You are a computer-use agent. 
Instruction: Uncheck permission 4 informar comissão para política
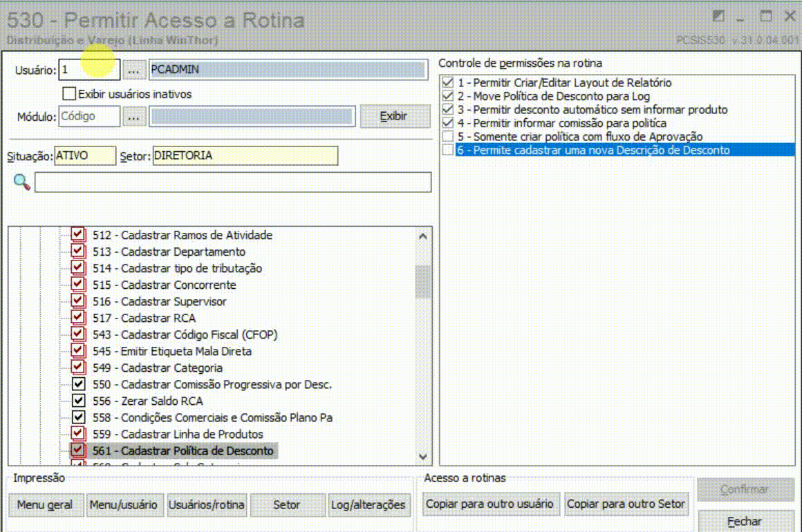[448, 123]
